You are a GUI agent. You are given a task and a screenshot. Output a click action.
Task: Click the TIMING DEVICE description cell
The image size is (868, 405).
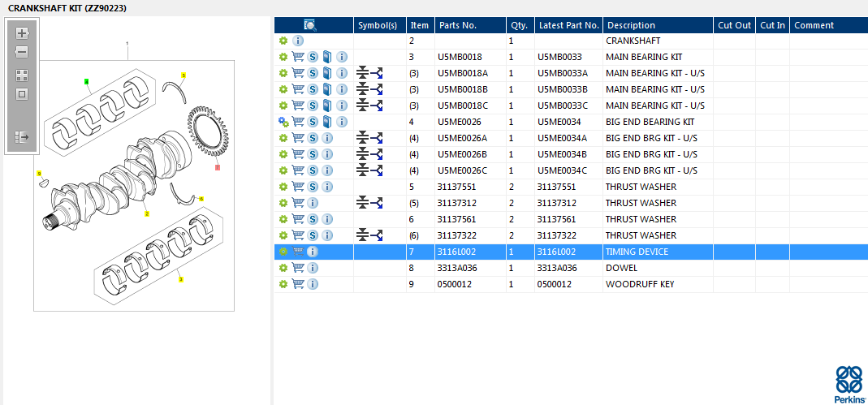[637, 252]
